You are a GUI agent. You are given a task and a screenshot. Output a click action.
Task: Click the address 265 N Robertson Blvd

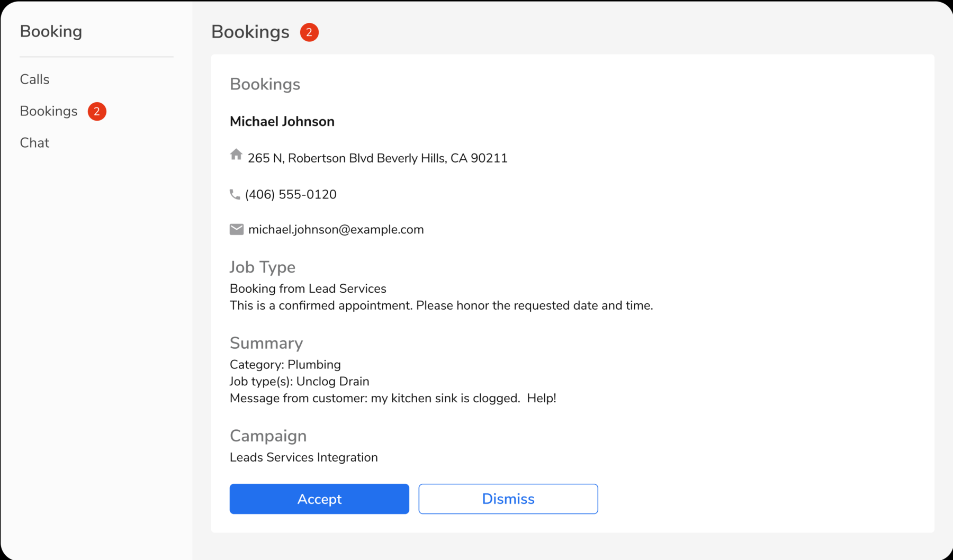(378, 157)
